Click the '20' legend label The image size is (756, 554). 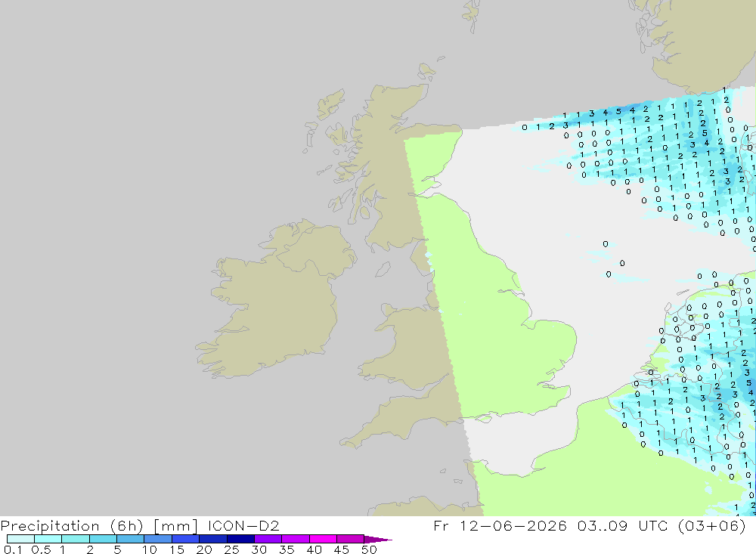[204, 549]
